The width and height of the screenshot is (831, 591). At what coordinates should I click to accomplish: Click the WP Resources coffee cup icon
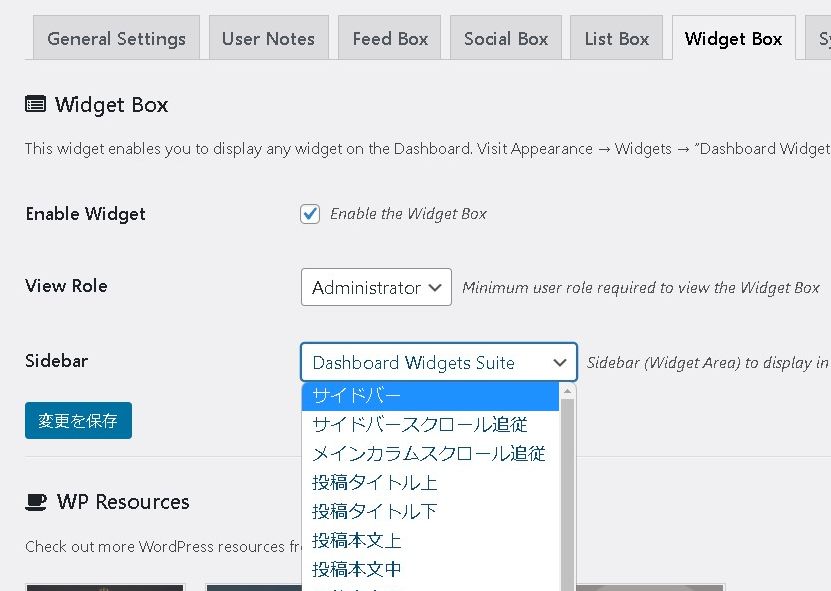[x=36, y=502]
